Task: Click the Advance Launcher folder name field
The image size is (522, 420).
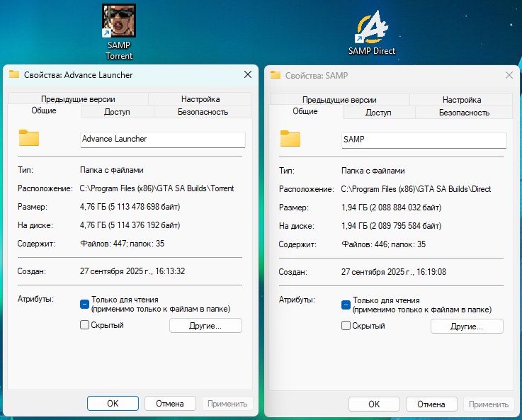Action: [163, 139]
